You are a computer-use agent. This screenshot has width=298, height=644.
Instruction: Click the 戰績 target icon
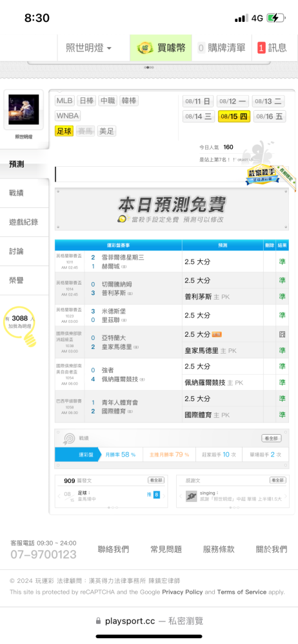pos(68,438)
